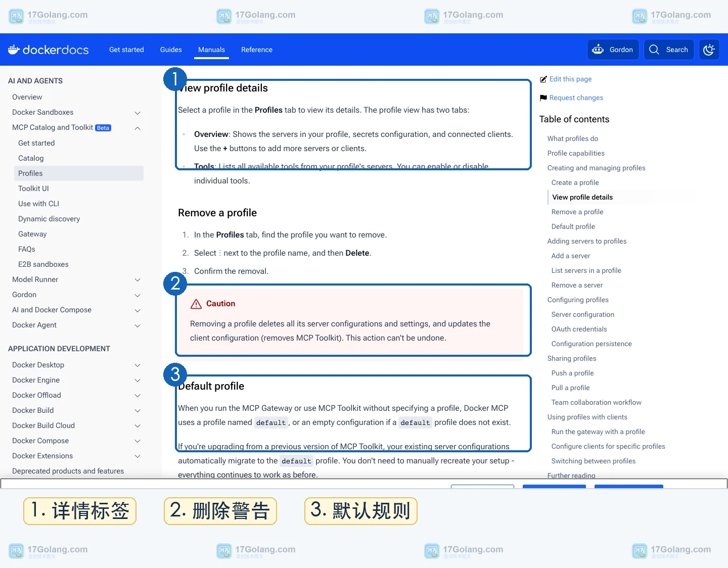Expand the Docker Offload chevron
The image size is (728, 568).
138,396
